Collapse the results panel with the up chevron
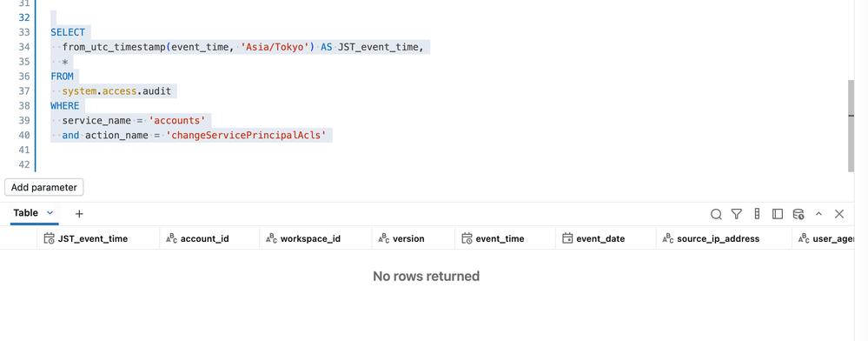Screen dimensions: 868x341 [x=818, y=214]
